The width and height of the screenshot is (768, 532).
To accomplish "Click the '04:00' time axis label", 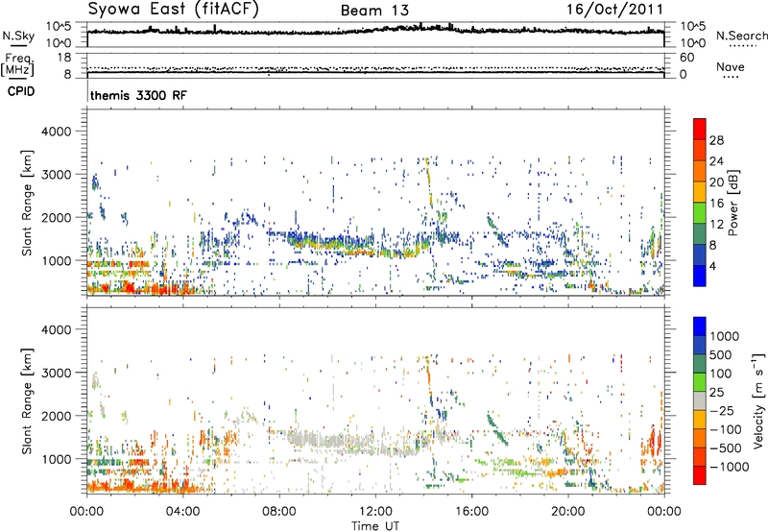I will point(182,512).
